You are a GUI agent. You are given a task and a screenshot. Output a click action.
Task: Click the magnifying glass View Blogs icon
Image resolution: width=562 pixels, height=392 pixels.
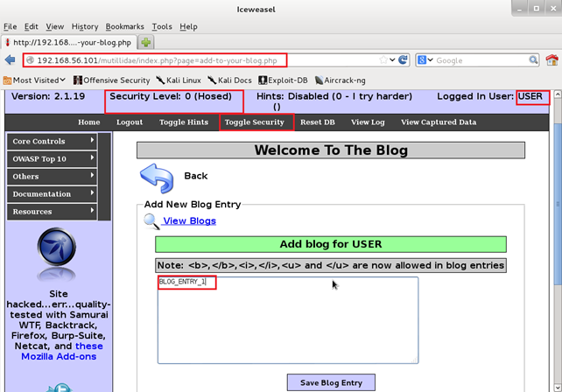click(x=151, y=222)
